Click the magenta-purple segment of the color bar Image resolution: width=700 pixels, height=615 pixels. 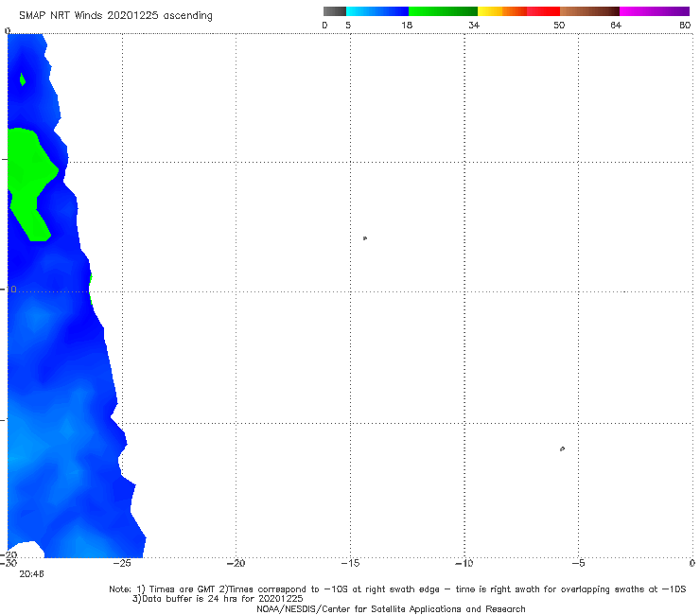pyautogui.click(x=655, y=11)
